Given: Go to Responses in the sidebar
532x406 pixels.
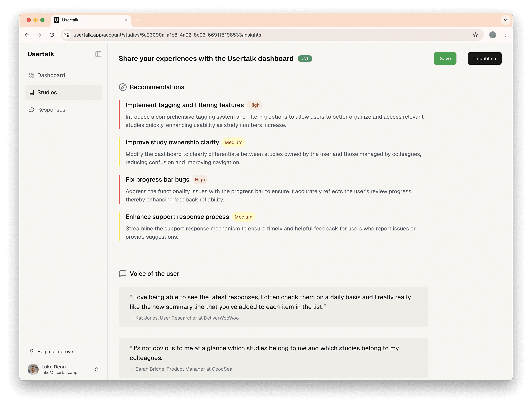Looking at the screenshot, I should point(63,110).
